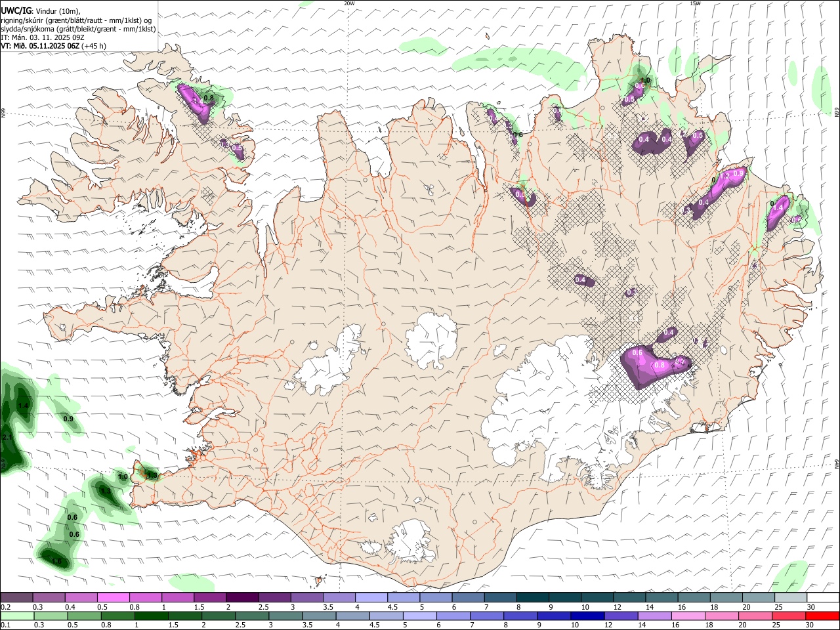
Task: Select the light purple 14 rain legend swatch
Action: [x=654, y=616]
